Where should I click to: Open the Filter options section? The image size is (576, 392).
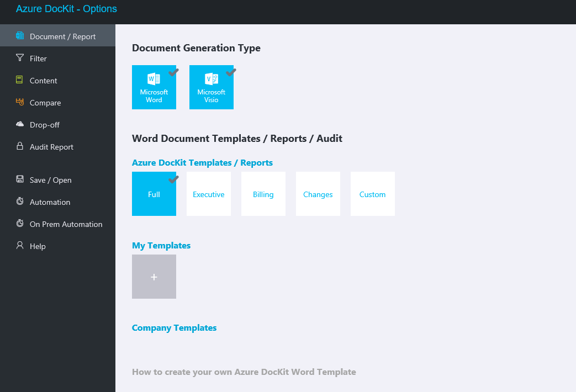coord(57,59)
